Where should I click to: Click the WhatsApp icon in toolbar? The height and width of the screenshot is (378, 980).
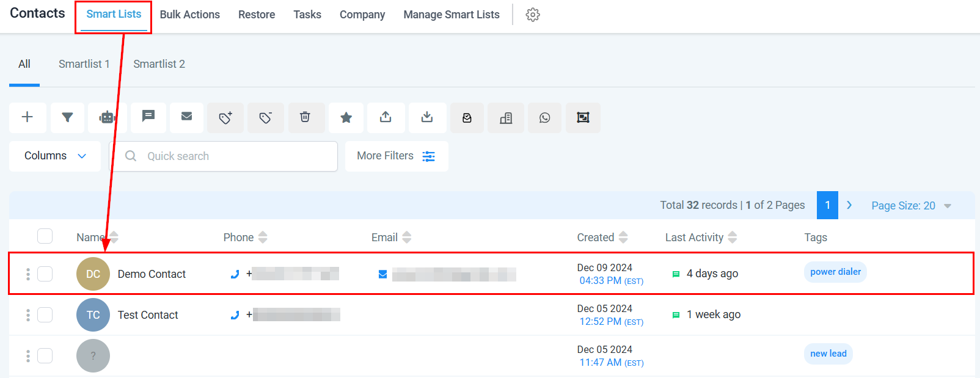[544, 118]
